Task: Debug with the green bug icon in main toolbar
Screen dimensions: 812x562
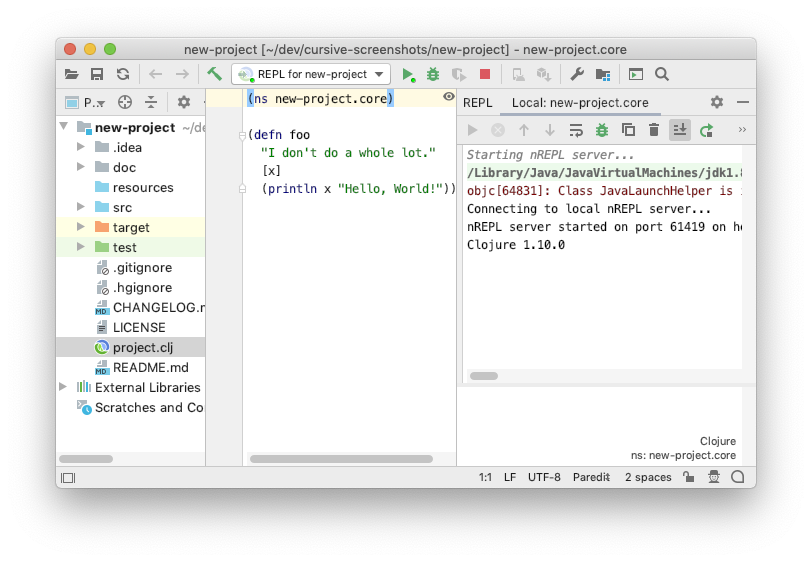Action: [433, 75]
